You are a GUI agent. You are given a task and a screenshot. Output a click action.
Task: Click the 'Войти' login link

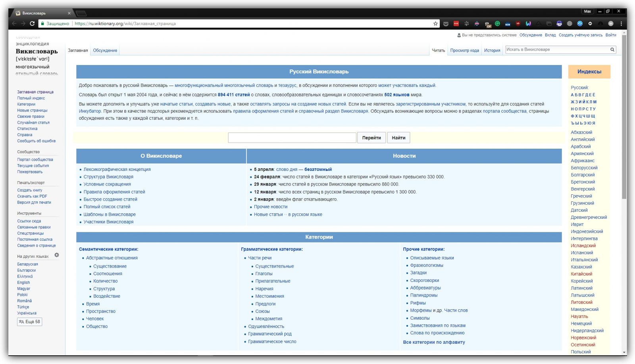click(x=611, y=35)
